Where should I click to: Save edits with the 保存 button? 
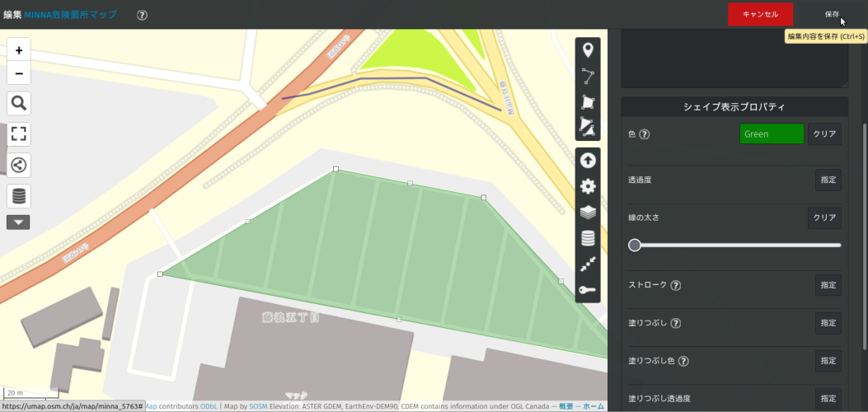[x=831, y=14]
